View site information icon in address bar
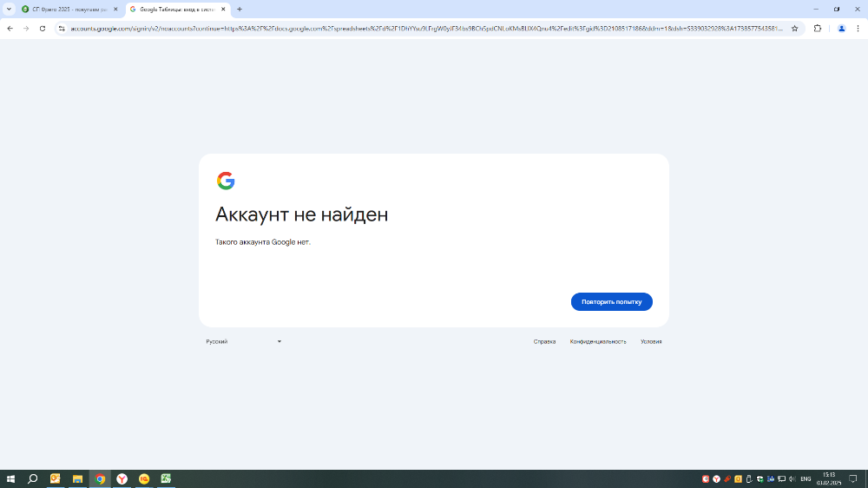The image size is (868, 488). coord(62,29)
